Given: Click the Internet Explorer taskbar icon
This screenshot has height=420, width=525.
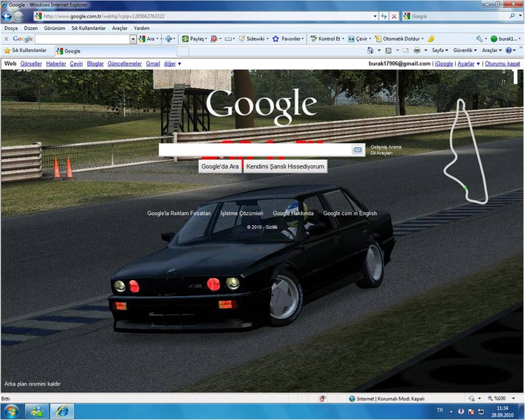Looking at the screenshot, I should click(x=62, y=411).
